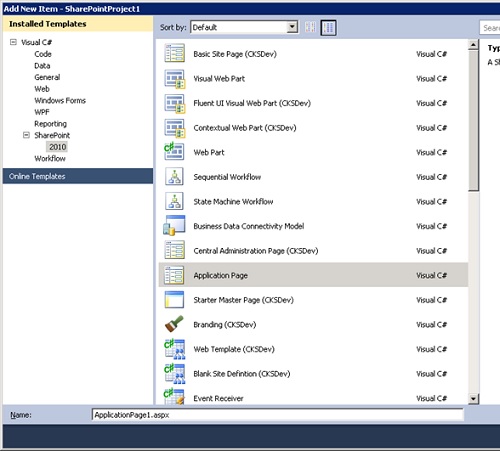The height and width of the screenshot is (451, 500).
Task: Choose the Basic Site Page (CKSDev) label
Action: pos(235,54)
